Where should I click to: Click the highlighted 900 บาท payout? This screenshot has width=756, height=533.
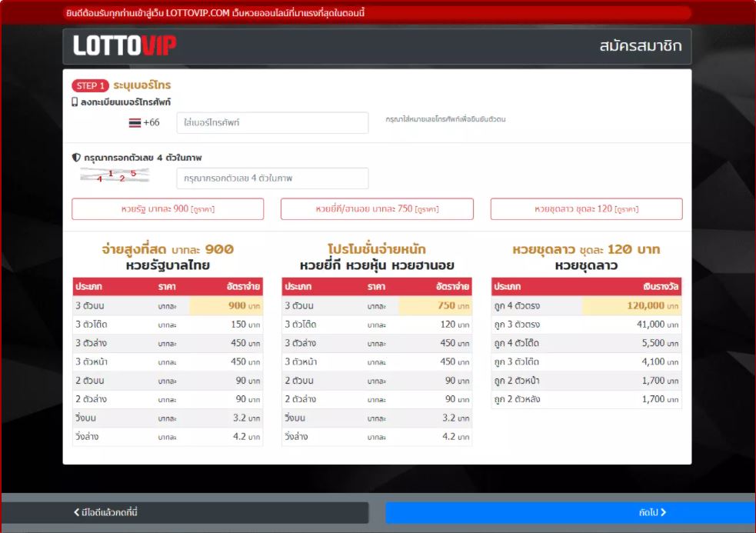[x=244, y=306]
